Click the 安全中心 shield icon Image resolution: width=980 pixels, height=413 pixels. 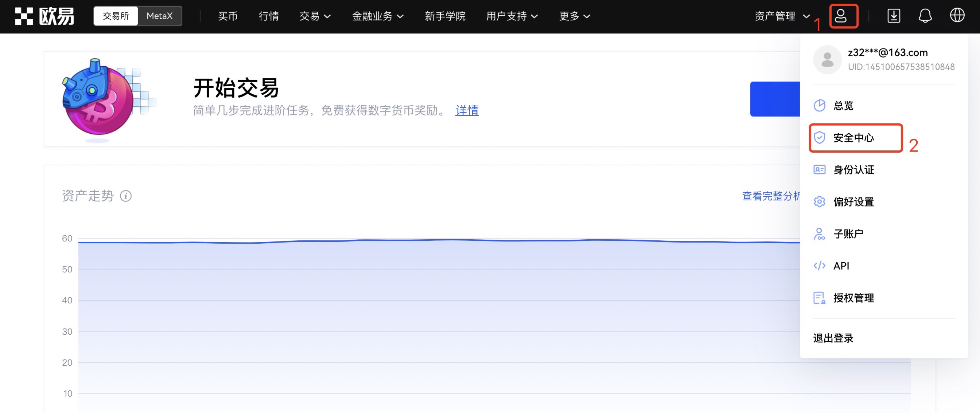coord(820,138)
